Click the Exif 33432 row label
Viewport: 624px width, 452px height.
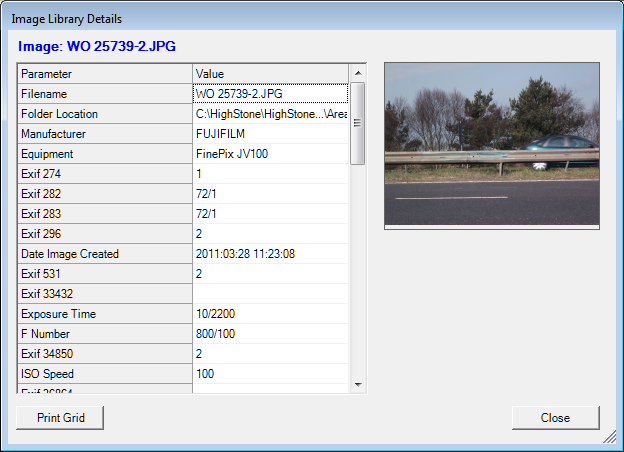pos(105,294)
